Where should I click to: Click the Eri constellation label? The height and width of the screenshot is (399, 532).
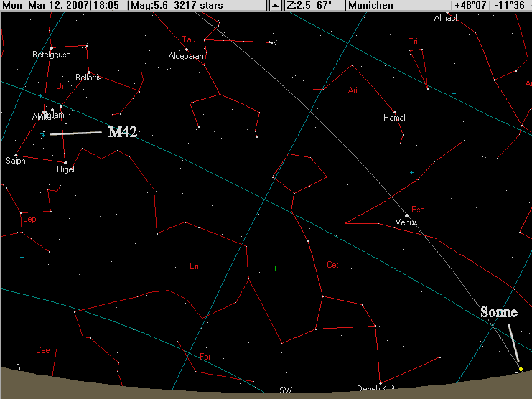pos(193,266)
